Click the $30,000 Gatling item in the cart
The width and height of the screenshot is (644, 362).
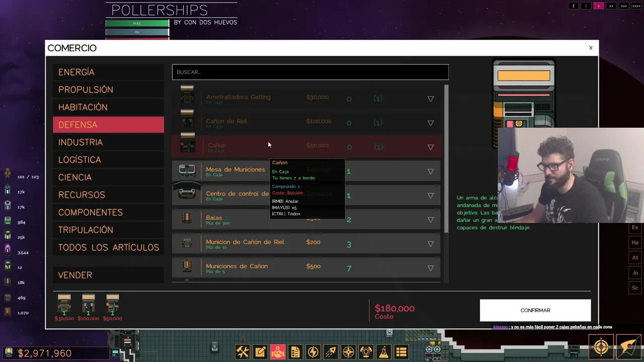(64, 307)
